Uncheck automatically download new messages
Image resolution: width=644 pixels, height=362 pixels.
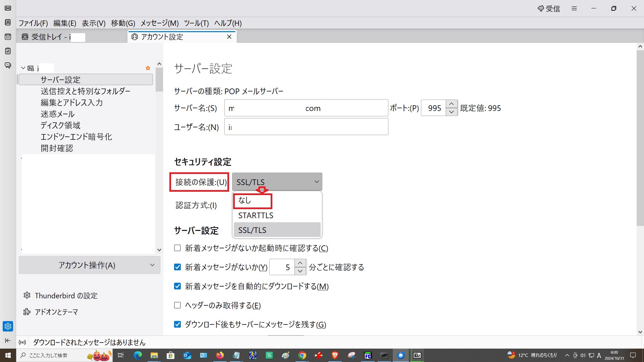(177, 286)
